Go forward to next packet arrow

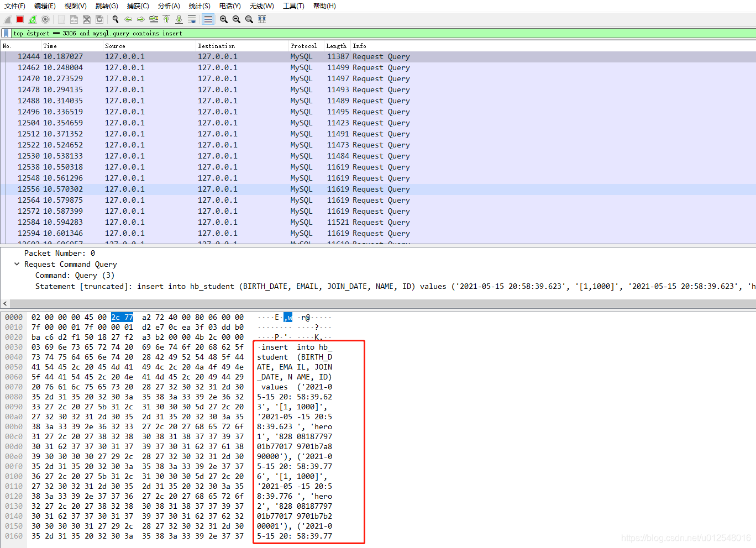(141, 19)
